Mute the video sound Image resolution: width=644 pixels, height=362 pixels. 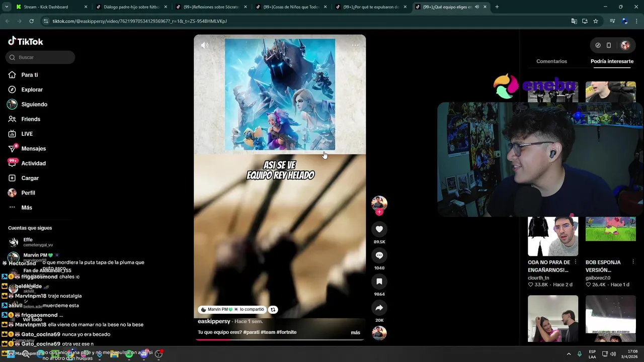pyautogui.click(x=205, y=45)
